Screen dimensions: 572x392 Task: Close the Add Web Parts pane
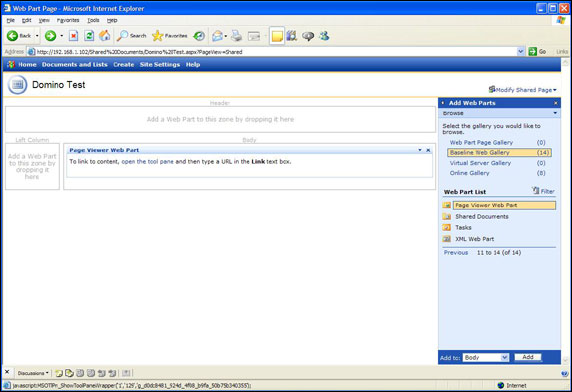(x=556, y=103)
